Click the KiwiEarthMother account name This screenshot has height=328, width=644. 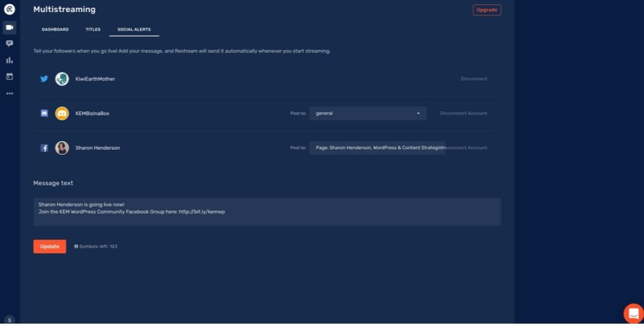pyautogui.click(x=96, y=79)
